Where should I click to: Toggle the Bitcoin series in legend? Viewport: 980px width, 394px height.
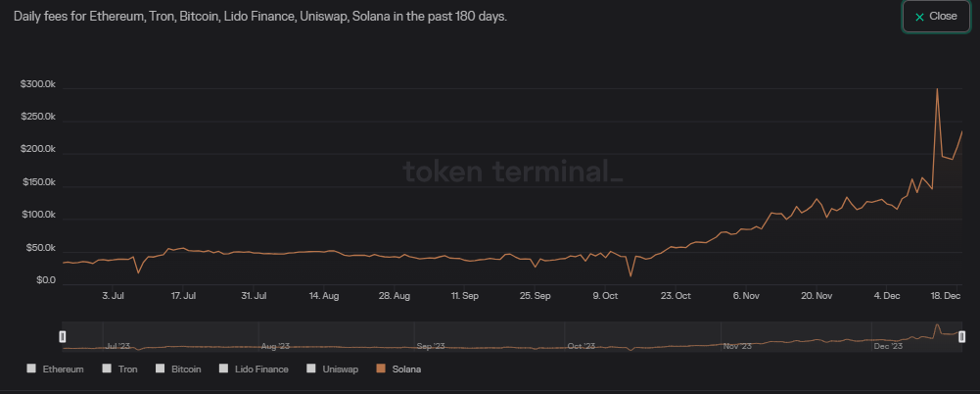tap(178, 369)
